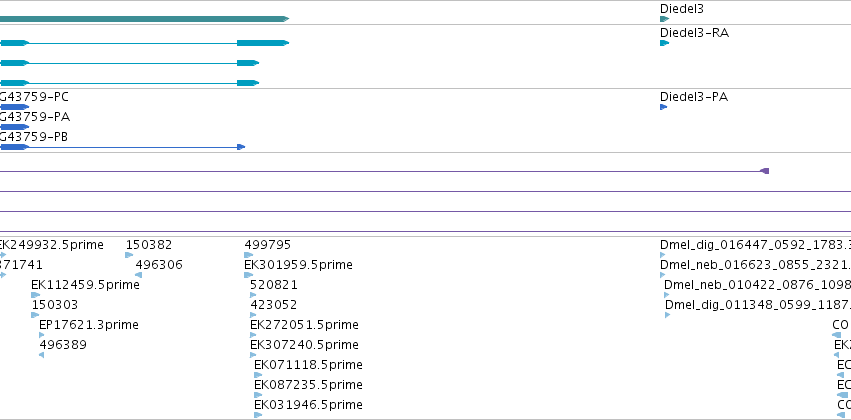Select the EK071118.5prime label
The width and height of the screenshot is (851, 420).
click(308, 365)
